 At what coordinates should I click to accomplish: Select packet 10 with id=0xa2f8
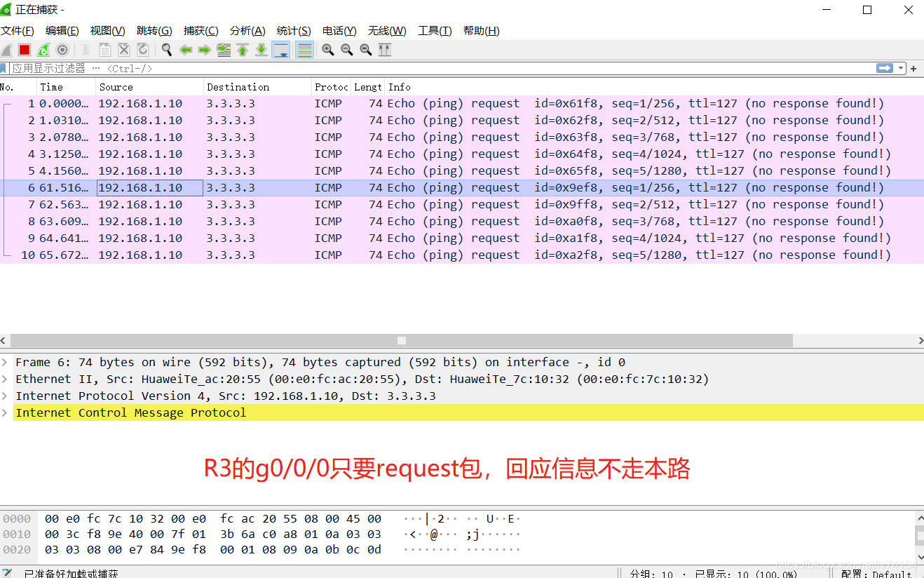[x=462, y=255]
